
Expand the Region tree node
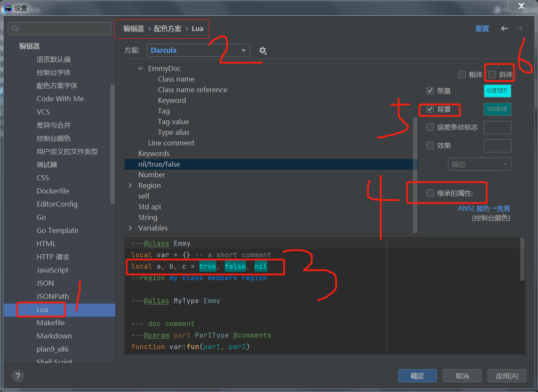click(x=130, y=185)
